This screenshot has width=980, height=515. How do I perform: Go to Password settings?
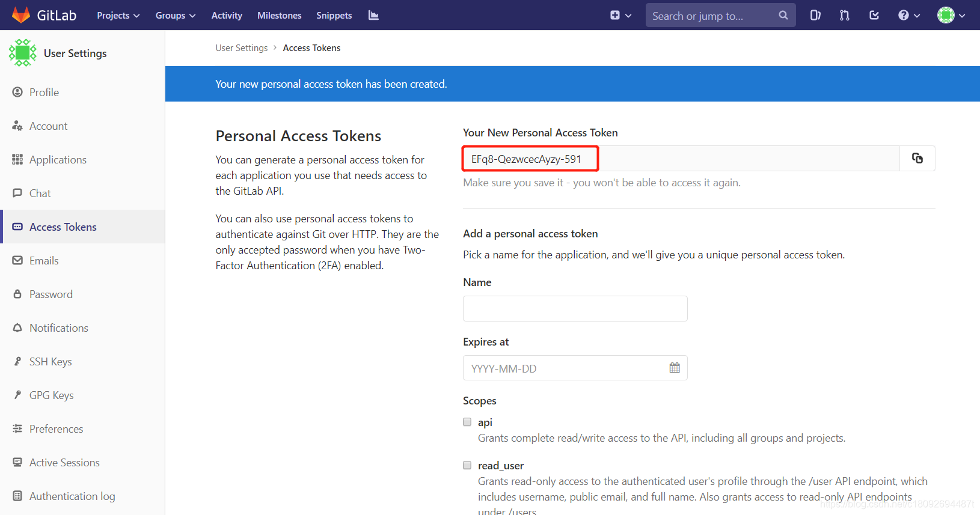(82, 294)
